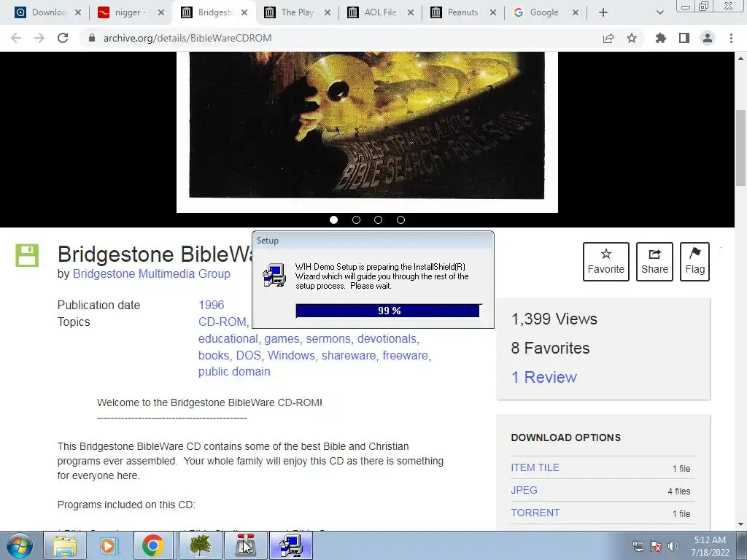Select the second carousel image dot
747x560 pixels.
[356, 219]
